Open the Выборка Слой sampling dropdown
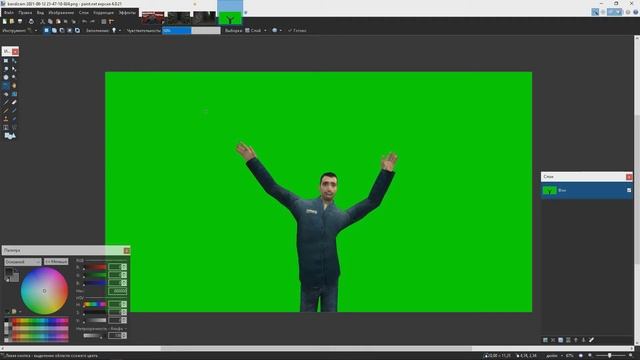Viewport: 640px width, 360px height. 256,31
